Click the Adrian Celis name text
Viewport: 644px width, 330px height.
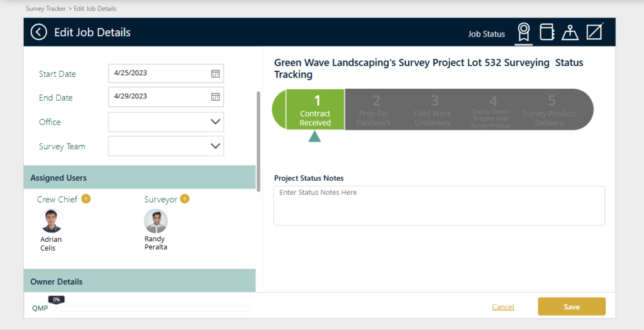[x=51, y=244]
